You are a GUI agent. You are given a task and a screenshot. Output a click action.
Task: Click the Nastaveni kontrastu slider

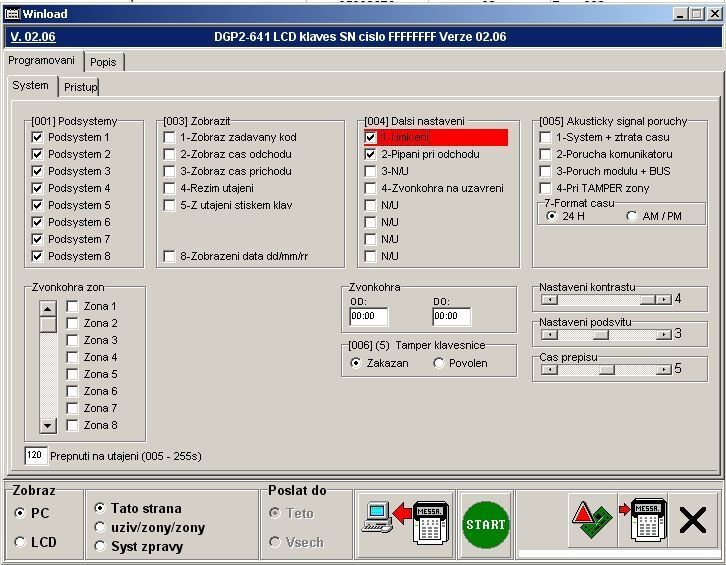pos(605,299)
